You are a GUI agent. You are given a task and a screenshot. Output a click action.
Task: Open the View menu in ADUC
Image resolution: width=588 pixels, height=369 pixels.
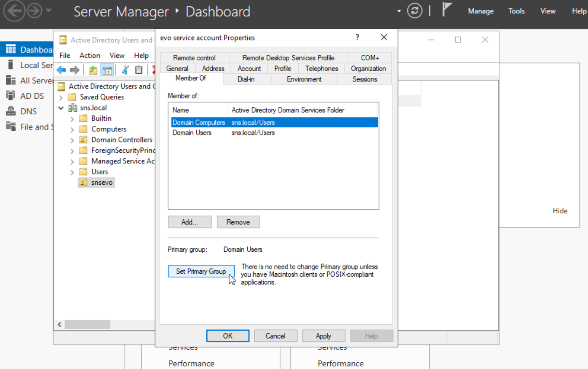click(x=117, y=55)
